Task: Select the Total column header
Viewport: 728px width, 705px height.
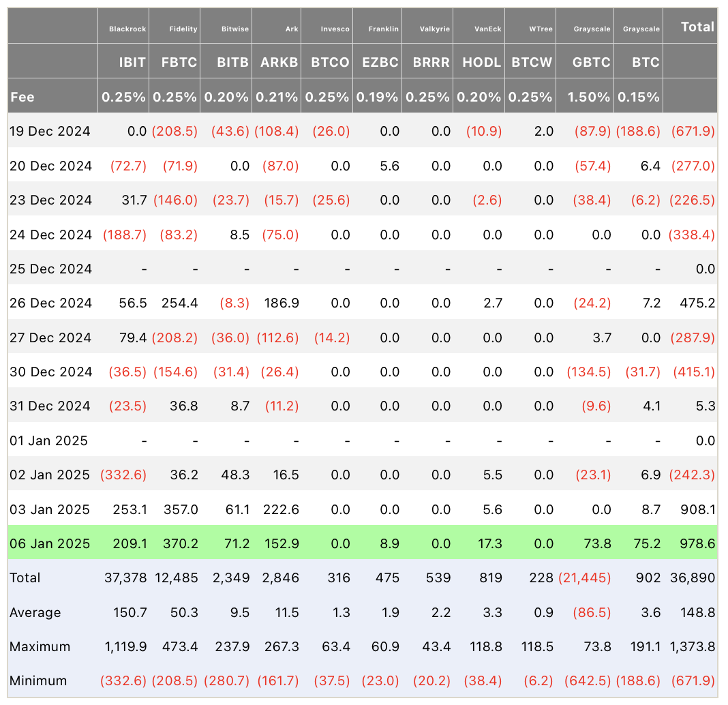Action: [697, 27]
